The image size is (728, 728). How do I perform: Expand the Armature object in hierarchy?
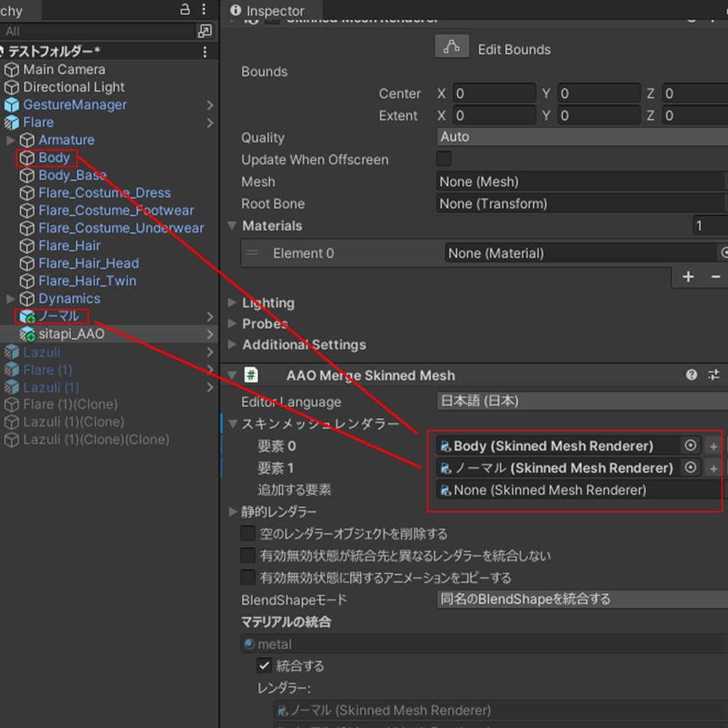pos(11,140)
